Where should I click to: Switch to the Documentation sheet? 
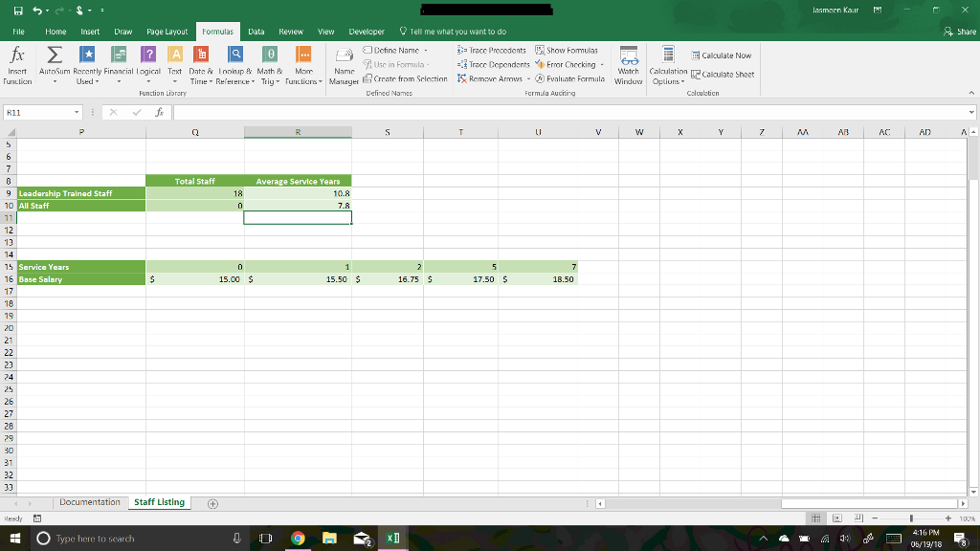[90, 502]
